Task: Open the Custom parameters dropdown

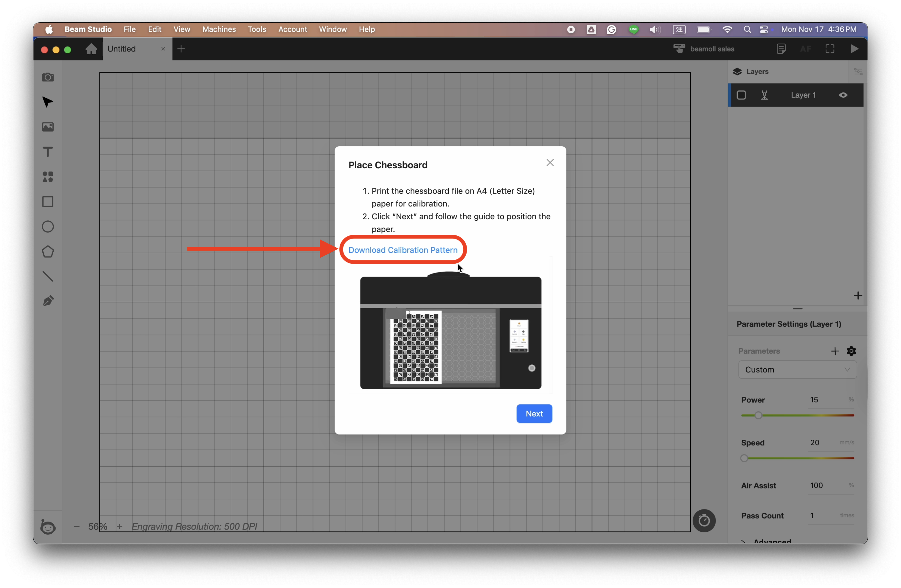Action: point(797,370)
